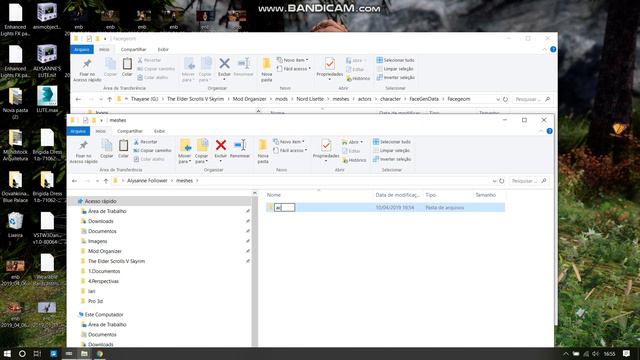This screenshot has width=640, height=360.
Task: Open Arquivo tab in meshes window
Action: tap(78, 131)
